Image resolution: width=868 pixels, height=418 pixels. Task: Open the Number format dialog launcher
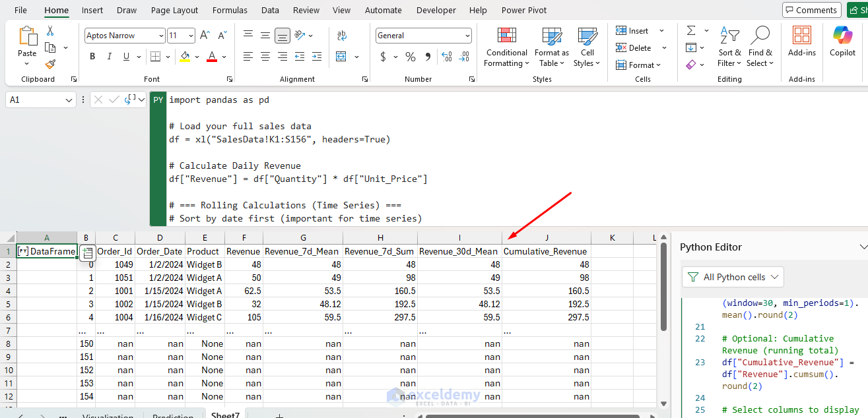[x=472, y=79]
